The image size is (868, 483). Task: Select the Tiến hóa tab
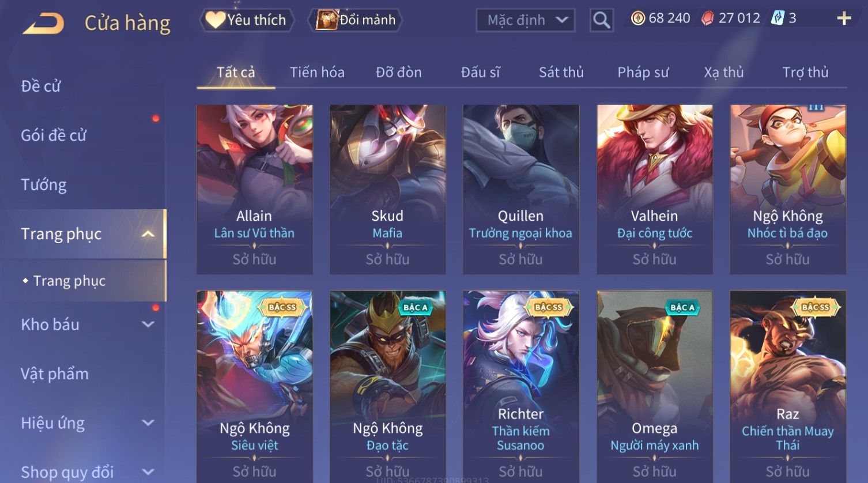(x=317, y=72)
